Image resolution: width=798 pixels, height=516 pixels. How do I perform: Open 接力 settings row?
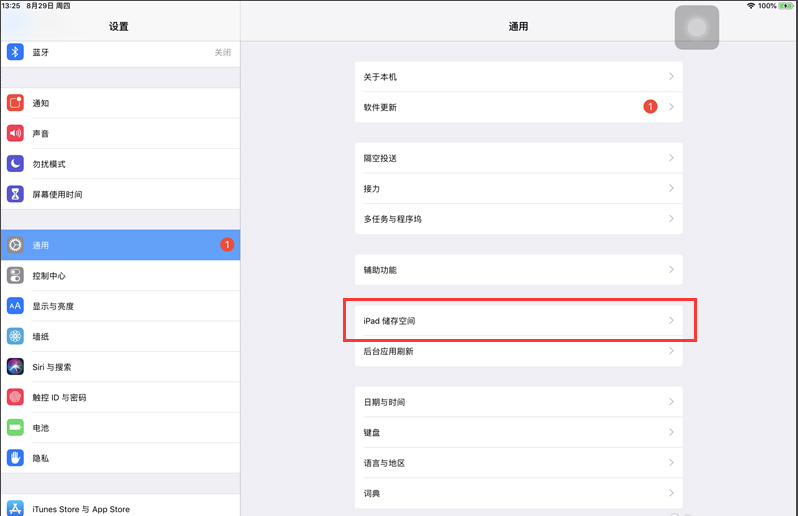click(519, 188)
